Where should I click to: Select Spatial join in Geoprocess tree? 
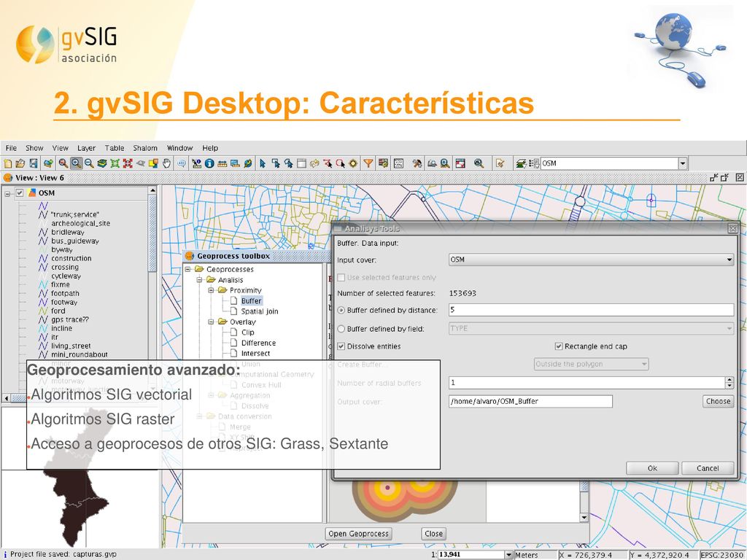(x=260, y=311)
